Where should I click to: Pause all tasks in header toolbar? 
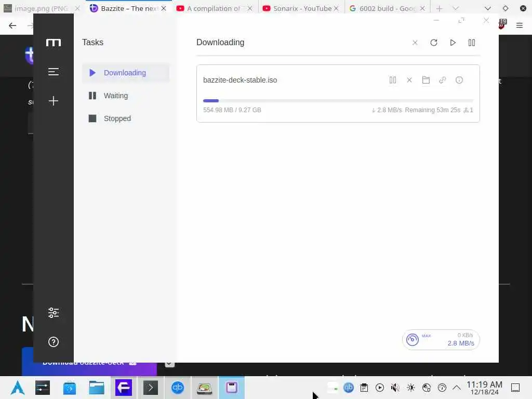click(472, 43)
